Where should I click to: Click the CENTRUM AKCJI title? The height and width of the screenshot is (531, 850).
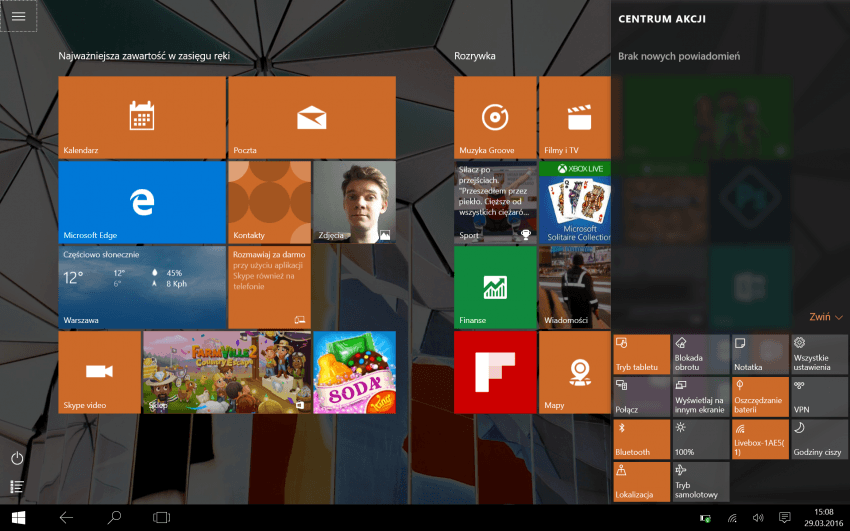pos(662,19)
